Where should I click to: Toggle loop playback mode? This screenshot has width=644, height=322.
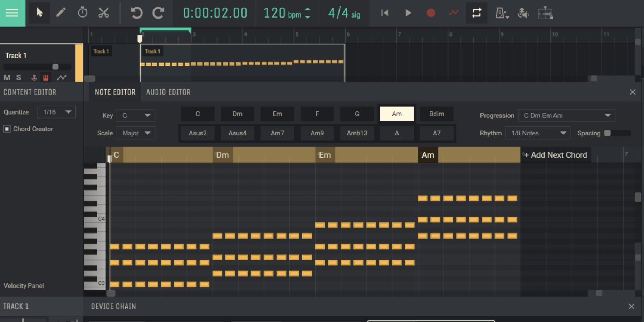[476, 13]
